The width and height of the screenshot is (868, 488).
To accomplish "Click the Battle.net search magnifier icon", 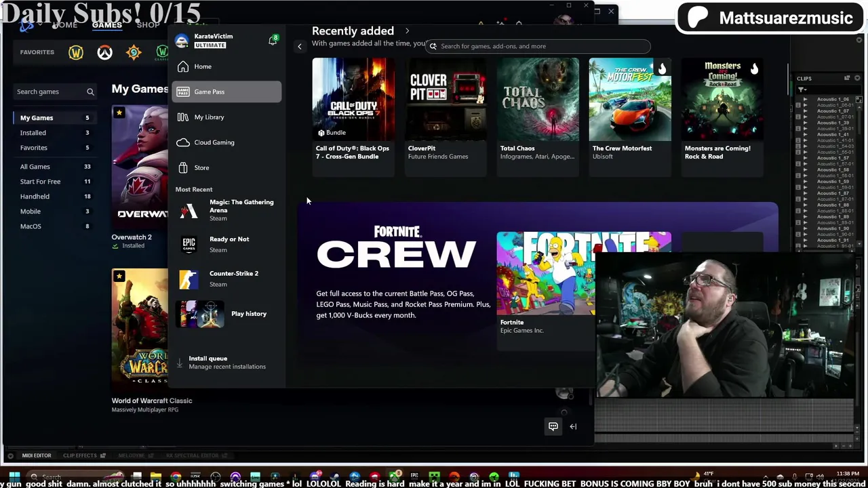I will [90, 91].
